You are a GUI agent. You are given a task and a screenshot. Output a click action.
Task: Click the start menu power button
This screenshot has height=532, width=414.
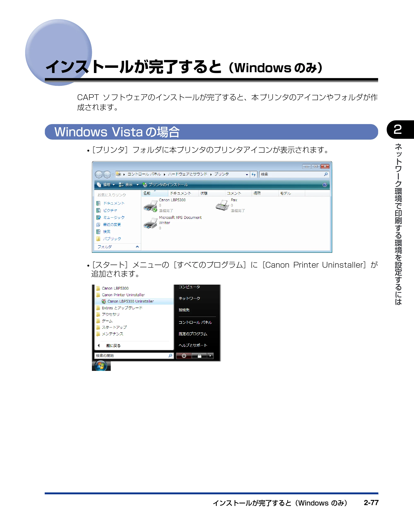184,356
